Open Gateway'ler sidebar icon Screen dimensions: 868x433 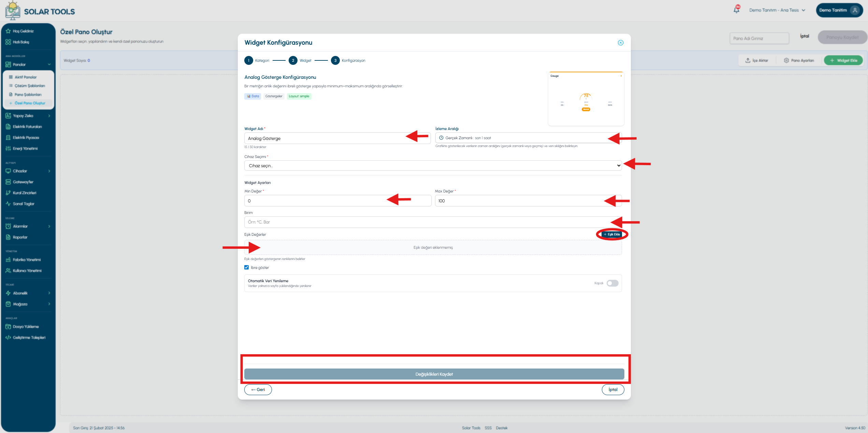click(8, 182)
